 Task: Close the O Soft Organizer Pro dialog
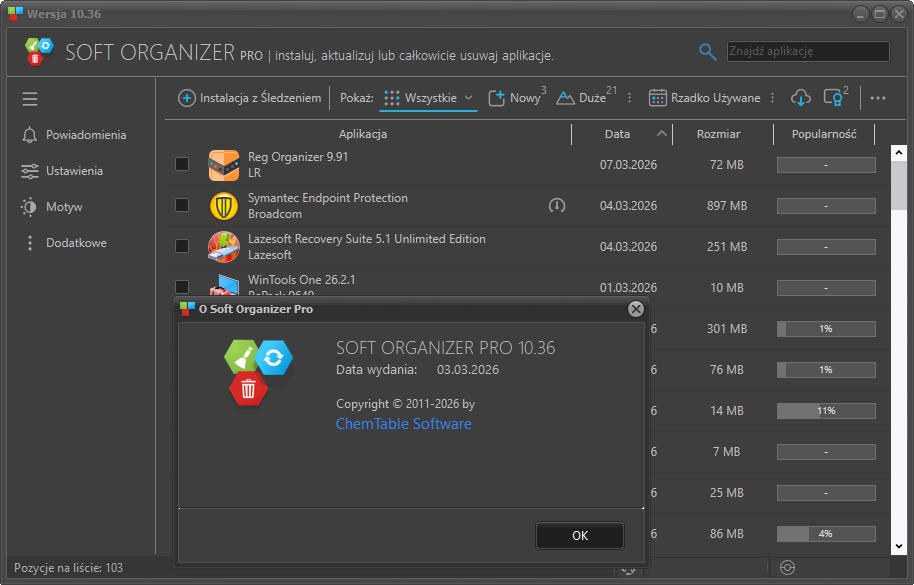tap(636, 309)
